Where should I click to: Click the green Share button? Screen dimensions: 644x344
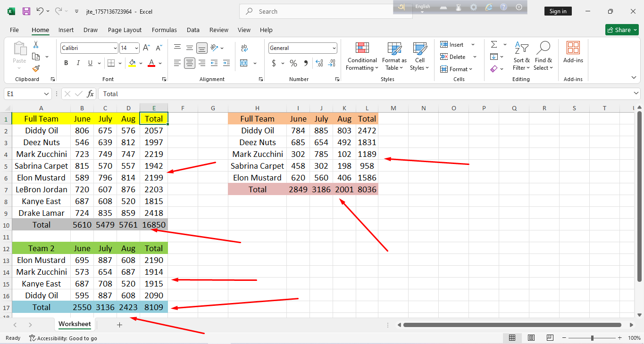click(x=621, y=30)
